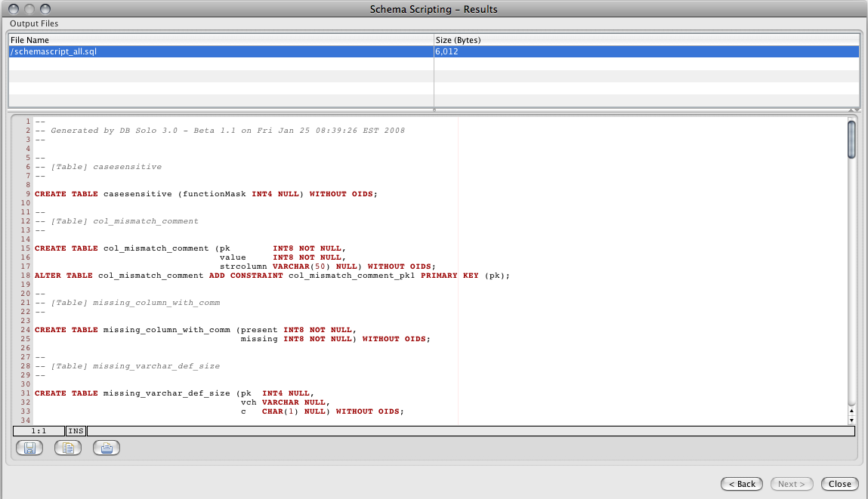Sort by the Size (Bytes) column header
Screen dimensions: 868x499
(647, 40)
